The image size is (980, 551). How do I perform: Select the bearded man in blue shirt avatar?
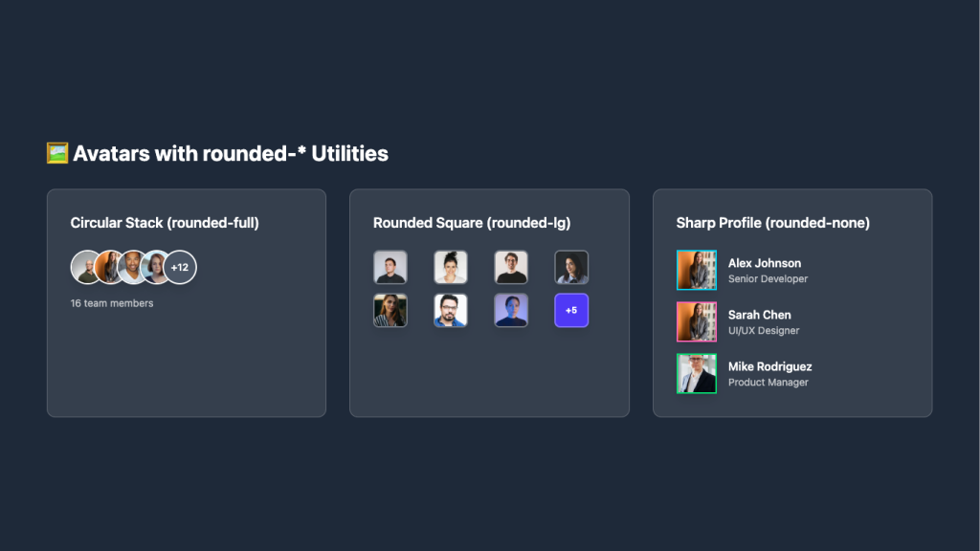click(451, 310)
